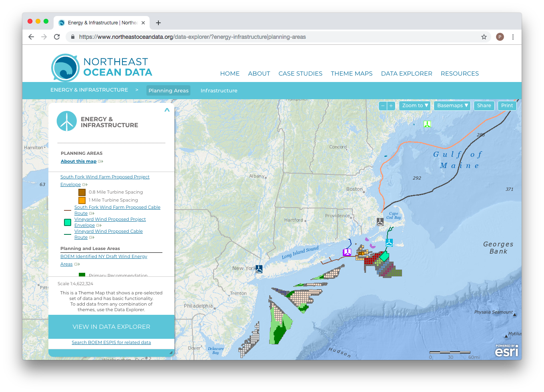This screenshot has width=544, height=392.
Task: Open a new browser tab with plus
Action: 158,23
